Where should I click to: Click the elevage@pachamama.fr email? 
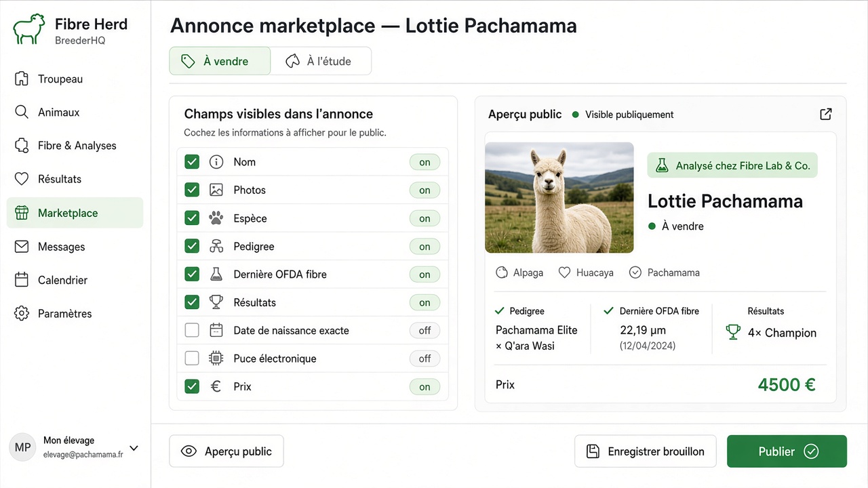[83, 455]
